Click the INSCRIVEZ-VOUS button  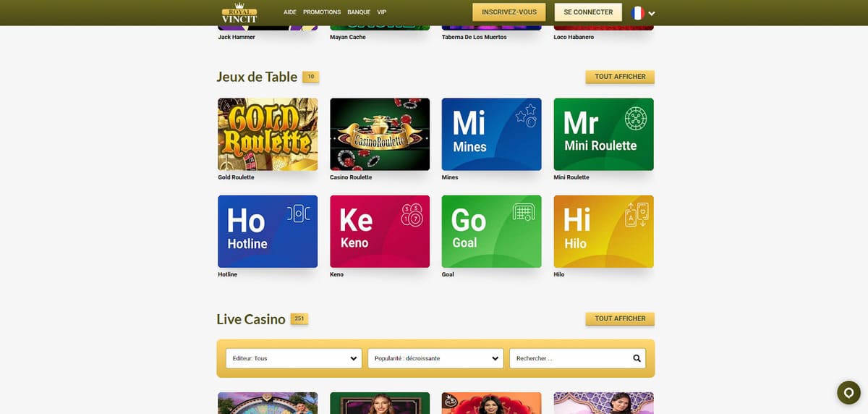[x=509, y=12]
